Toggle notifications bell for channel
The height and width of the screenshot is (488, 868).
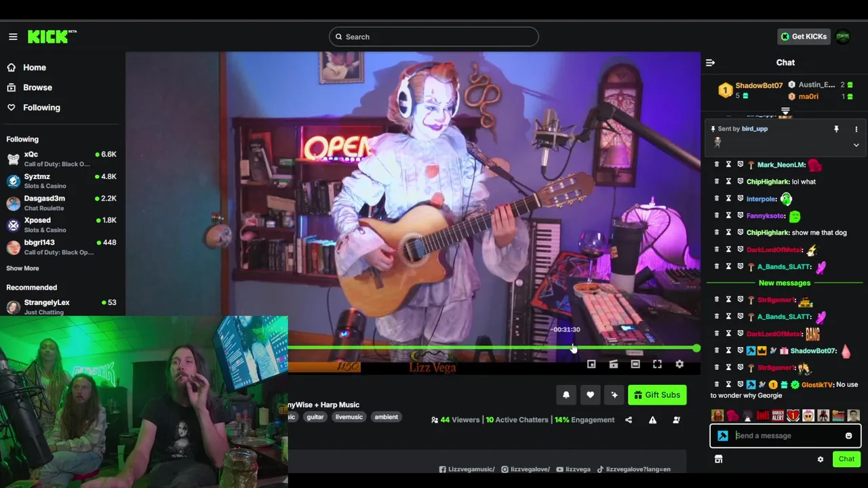[x=566, y=395]
